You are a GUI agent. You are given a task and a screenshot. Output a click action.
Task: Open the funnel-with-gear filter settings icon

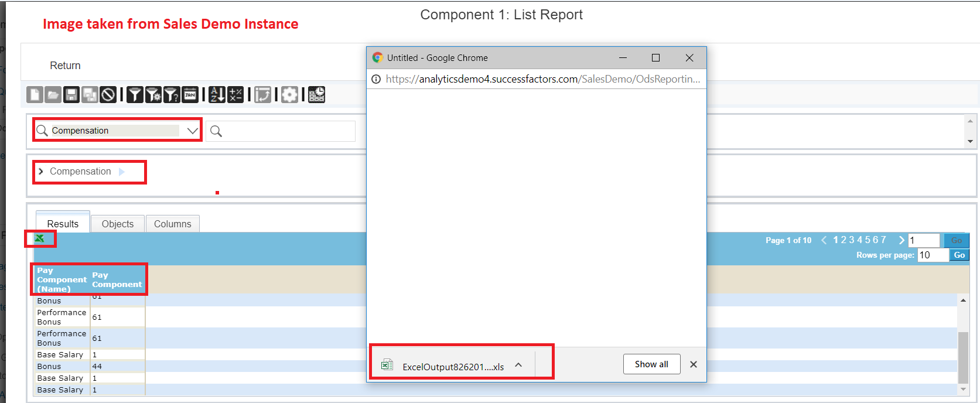tap(153, 94)
